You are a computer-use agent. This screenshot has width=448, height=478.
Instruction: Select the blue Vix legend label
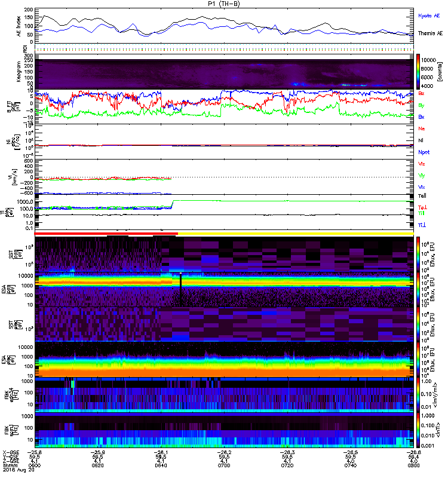tap(421, 187)
